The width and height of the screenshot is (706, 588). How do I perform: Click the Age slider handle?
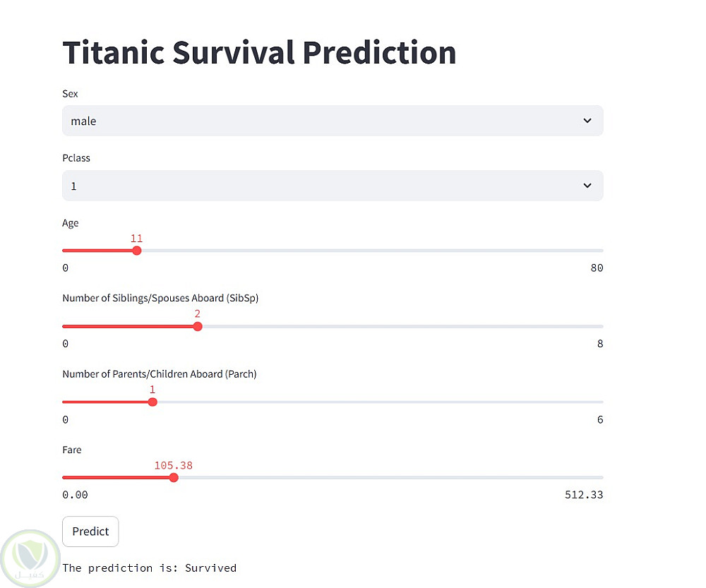pos(137,251)
